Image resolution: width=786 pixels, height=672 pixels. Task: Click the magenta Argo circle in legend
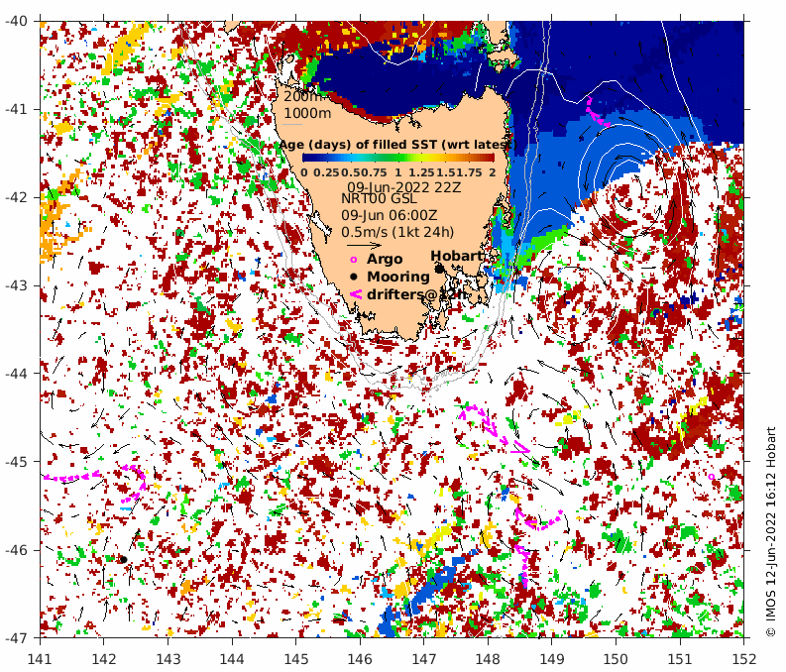pos(354,260)
